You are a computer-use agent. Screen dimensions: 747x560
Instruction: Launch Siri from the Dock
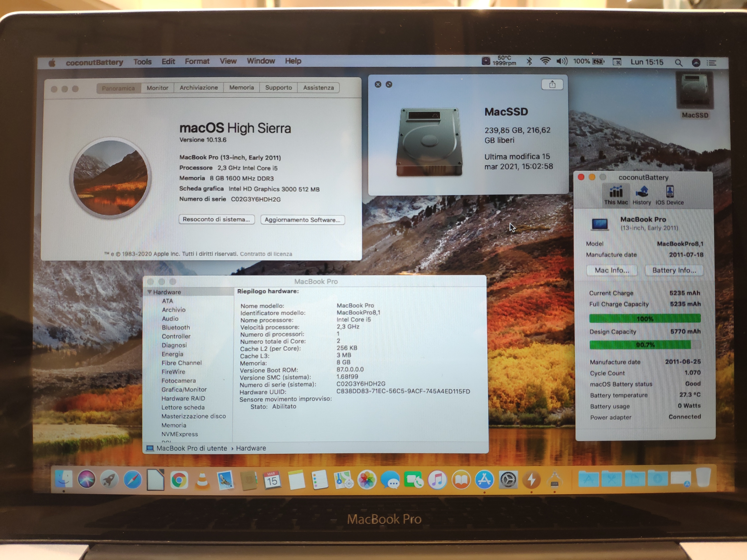86,479
